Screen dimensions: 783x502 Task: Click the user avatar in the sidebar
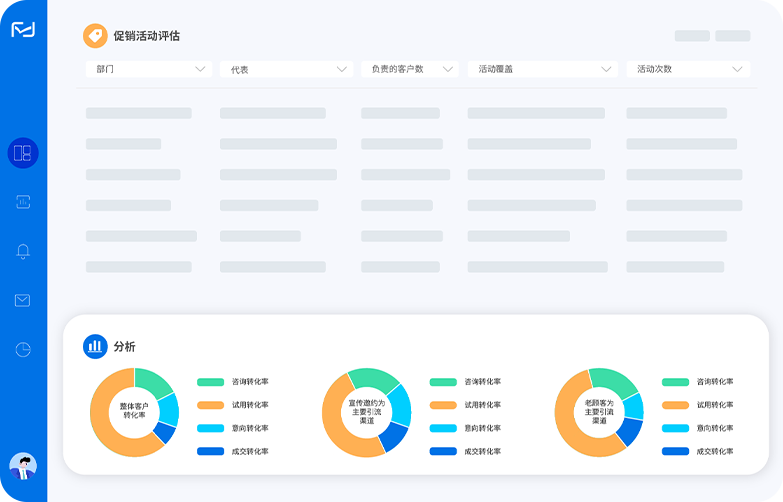point(23,466)
